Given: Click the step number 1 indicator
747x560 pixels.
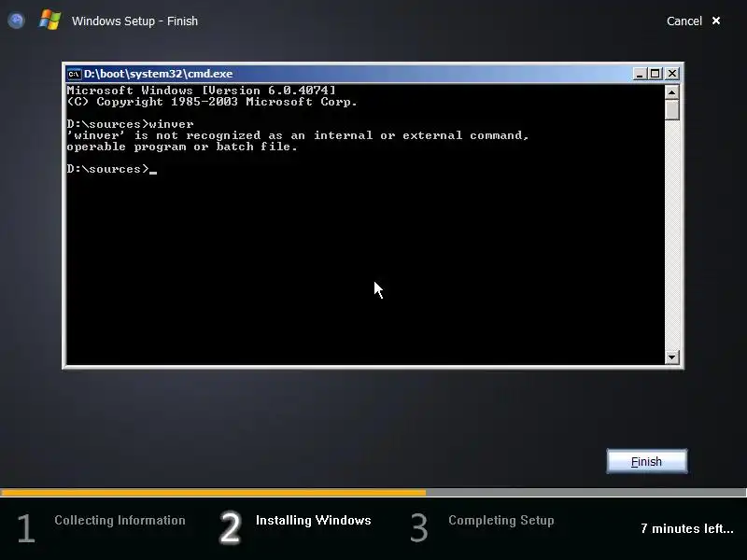Looking at the screenshot, I should (x=26, y=528).
